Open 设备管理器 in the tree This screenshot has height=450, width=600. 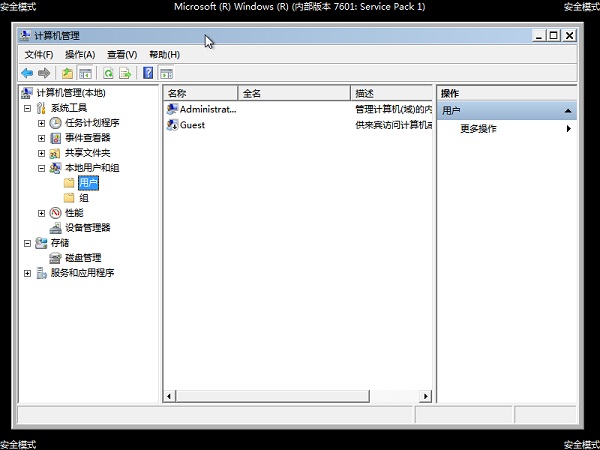pyautogui.click(x=87, y=228)
